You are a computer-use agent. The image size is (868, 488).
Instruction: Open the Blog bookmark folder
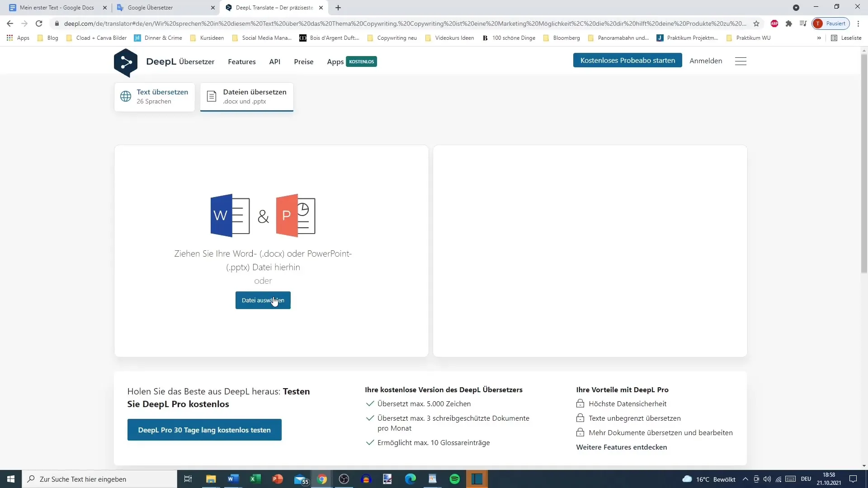(48, 38)
